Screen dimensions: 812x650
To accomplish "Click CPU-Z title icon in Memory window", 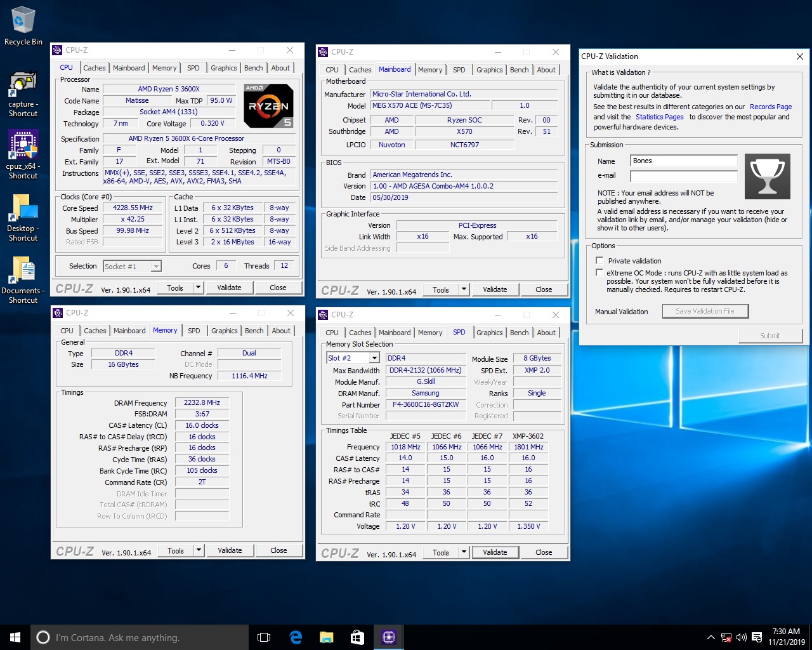I will [58, 313].
